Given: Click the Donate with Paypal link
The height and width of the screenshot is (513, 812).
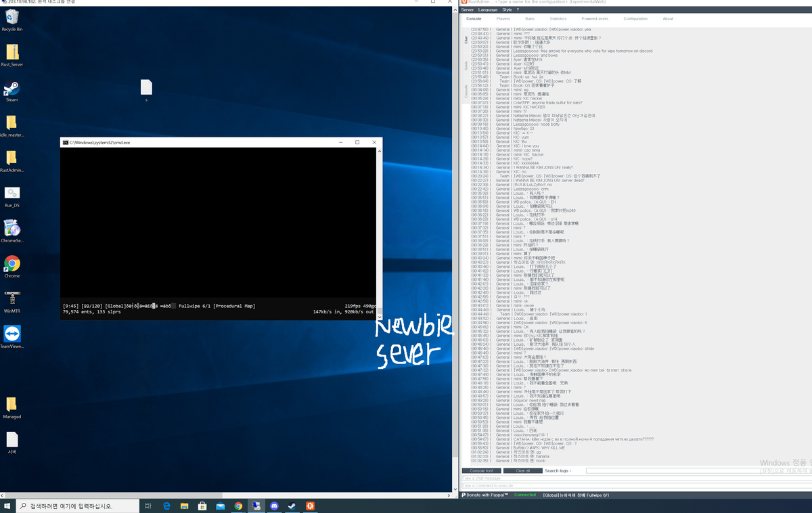Looking at the screenshot, I should [484, 495].
